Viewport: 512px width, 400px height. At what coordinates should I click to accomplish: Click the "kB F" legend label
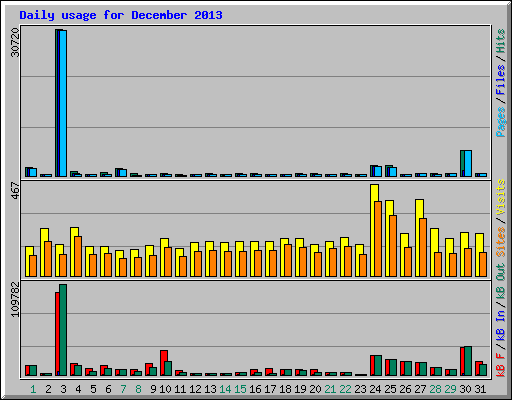pos(500,364)
